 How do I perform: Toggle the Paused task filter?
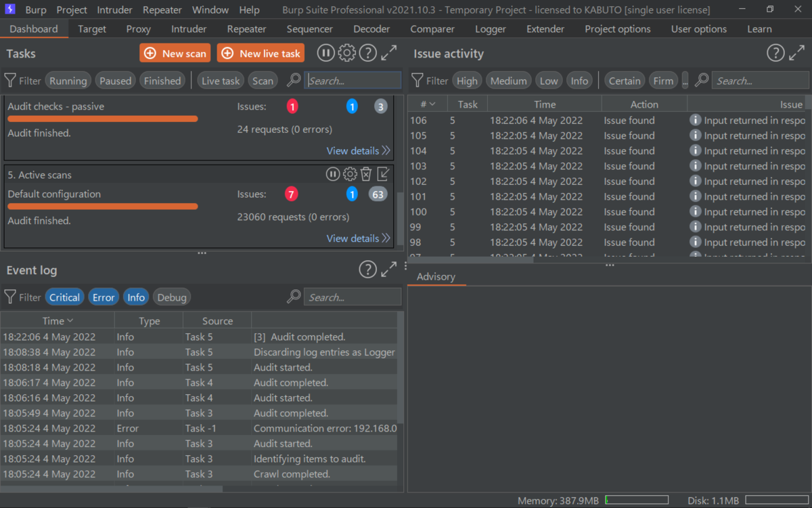click(115, 81)
